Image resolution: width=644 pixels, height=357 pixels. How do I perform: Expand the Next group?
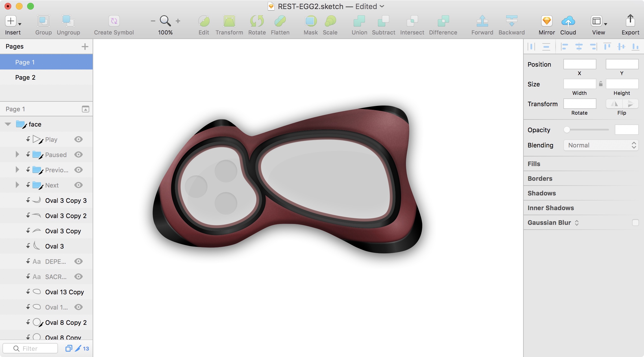coord(17,185)
